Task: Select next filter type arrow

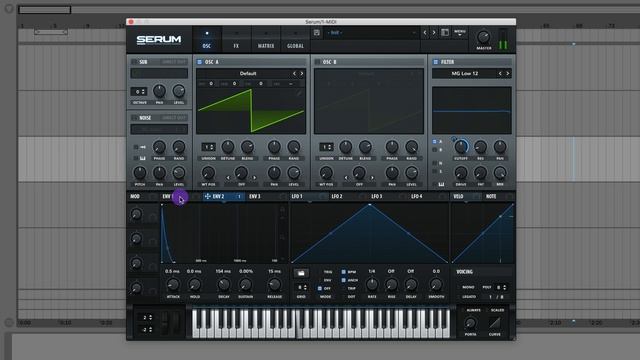Action: coord(508,73)
